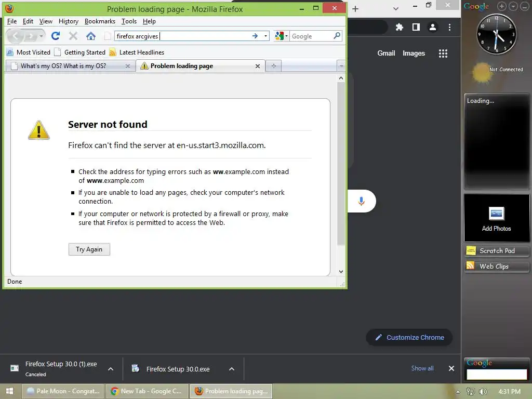Open the Latest Headlines feed bookmark
This screenshot has width=532, height=399.
click(137, 52)
